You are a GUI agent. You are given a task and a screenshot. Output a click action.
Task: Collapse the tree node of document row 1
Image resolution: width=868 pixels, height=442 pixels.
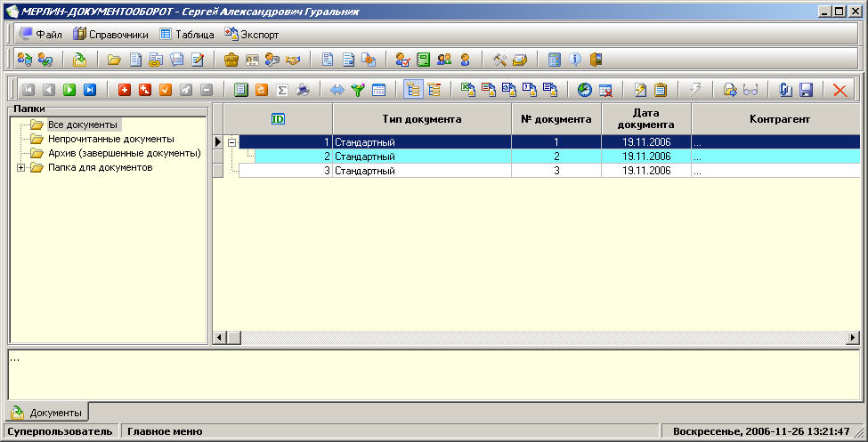pyautogui.click(x=231, y=142)
